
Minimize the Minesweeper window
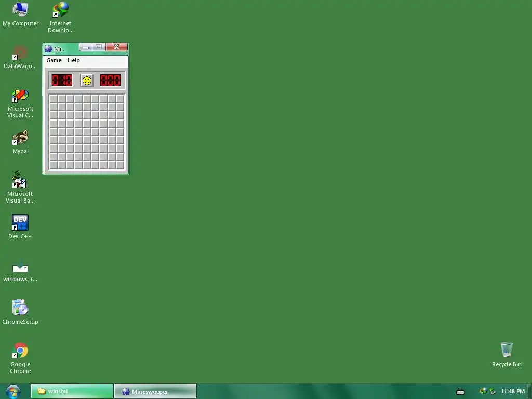click(86, 47)
